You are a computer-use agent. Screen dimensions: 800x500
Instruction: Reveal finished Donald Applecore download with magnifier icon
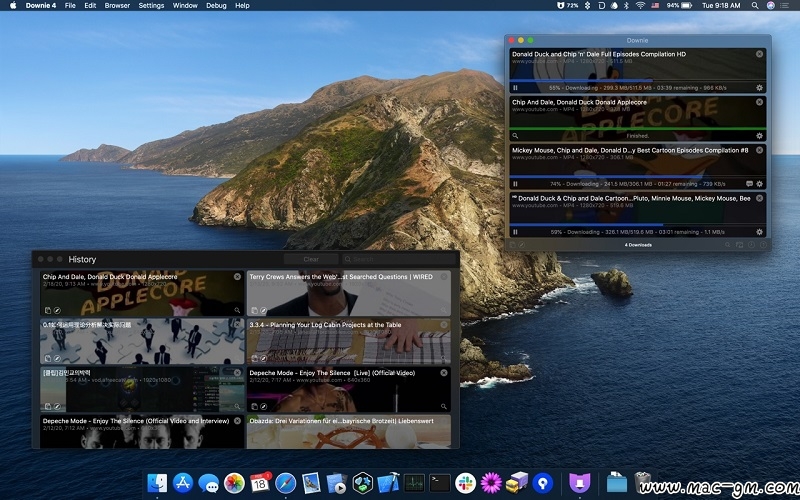(x=515, y=136)
